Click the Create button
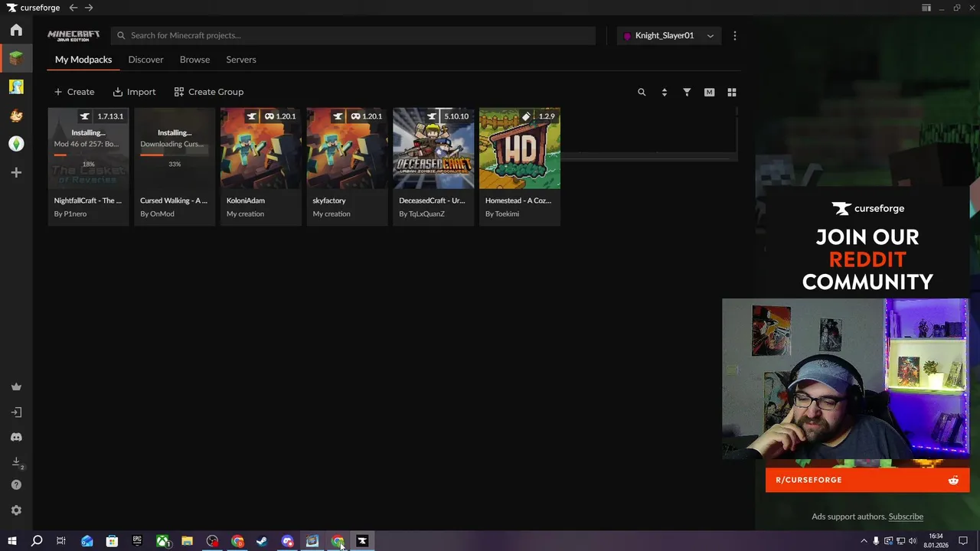The image size is (980, 551). point(74,92)
